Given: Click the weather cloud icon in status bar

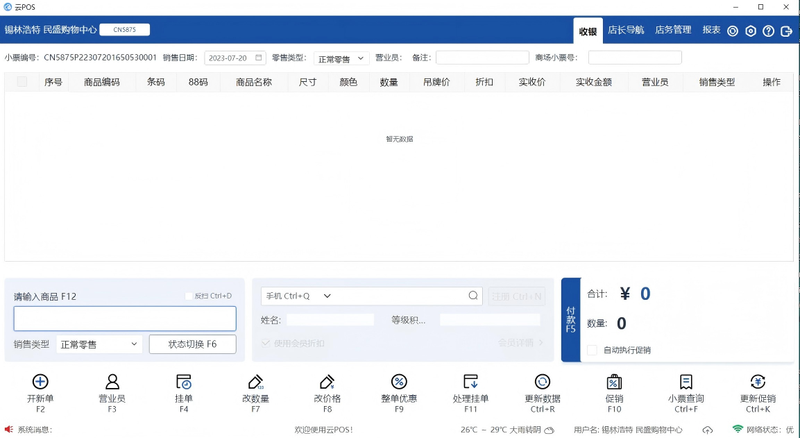Looking at the screenshot, I should coord(549,430).
